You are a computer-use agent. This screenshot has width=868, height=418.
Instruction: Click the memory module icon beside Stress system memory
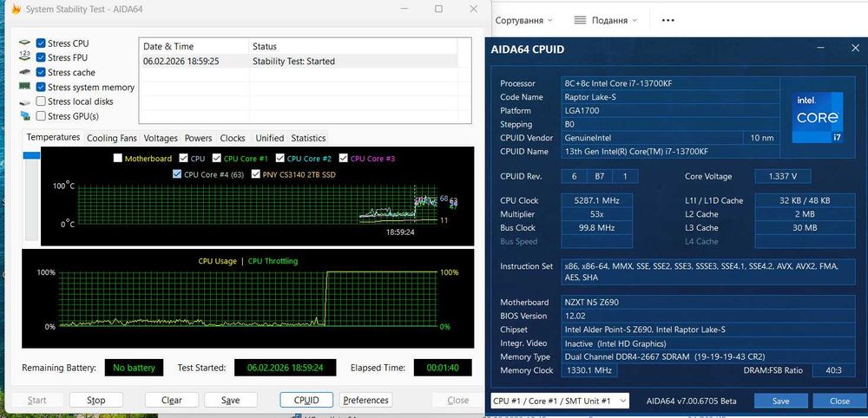24,86
